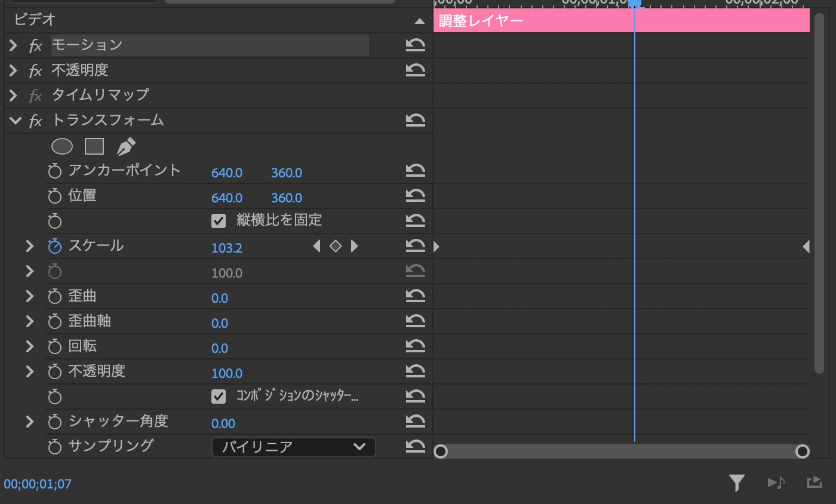Click the アンカーポイント X value 640.0
This screenshot has height=504, width=836.
coord(227,173)
